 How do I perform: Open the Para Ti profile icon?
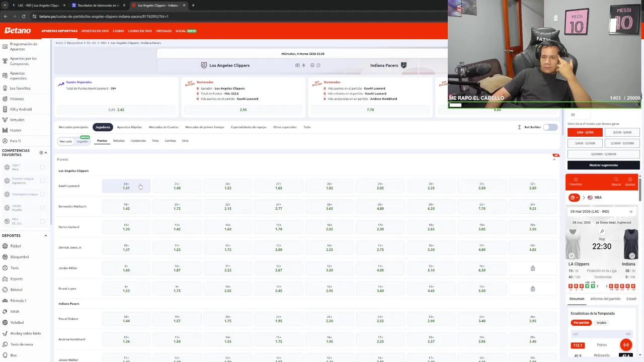(x=5, y=141)
